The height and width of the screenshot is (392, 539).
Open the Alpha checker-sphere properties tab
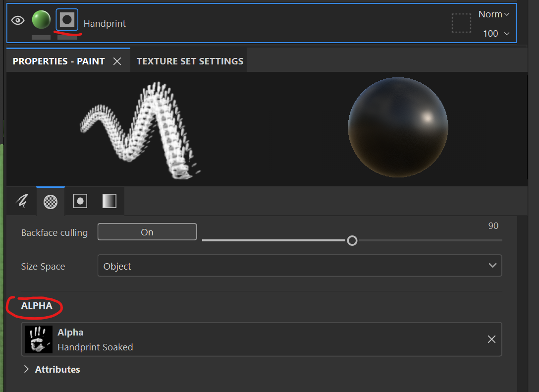[51, 202]
